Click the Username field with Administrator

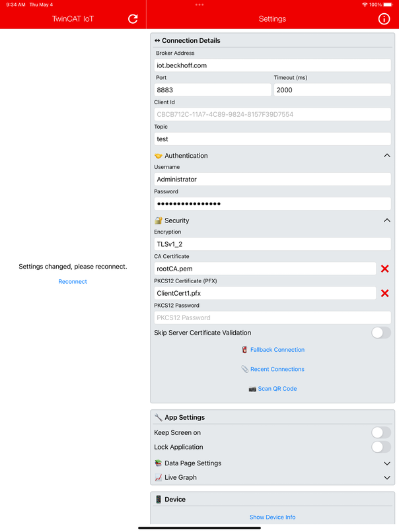(x=272, y=180)
